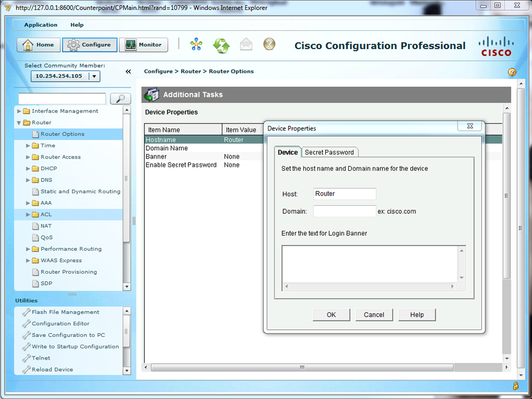Viewport: 532px width, 399px height.
Task: Open the community member dropdown
Action: (94, 76)
